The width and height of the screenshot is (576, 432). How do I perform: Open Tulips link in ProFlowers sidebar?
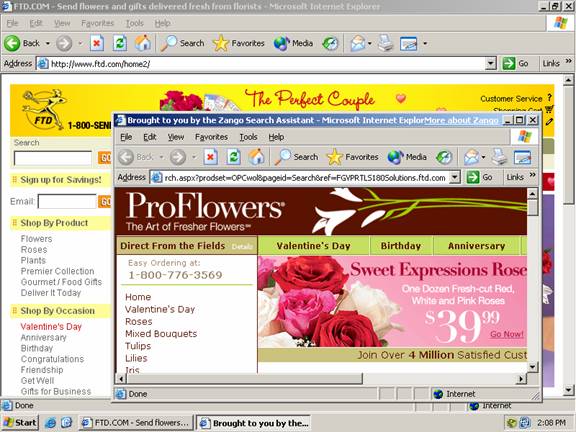pos(138,346)
